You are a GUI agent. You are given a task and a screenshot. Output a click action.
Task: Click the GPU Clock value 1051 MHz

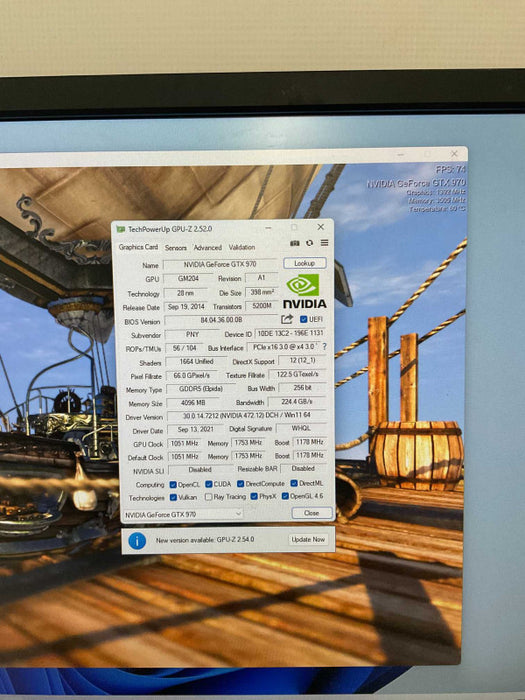pos(185,444)
